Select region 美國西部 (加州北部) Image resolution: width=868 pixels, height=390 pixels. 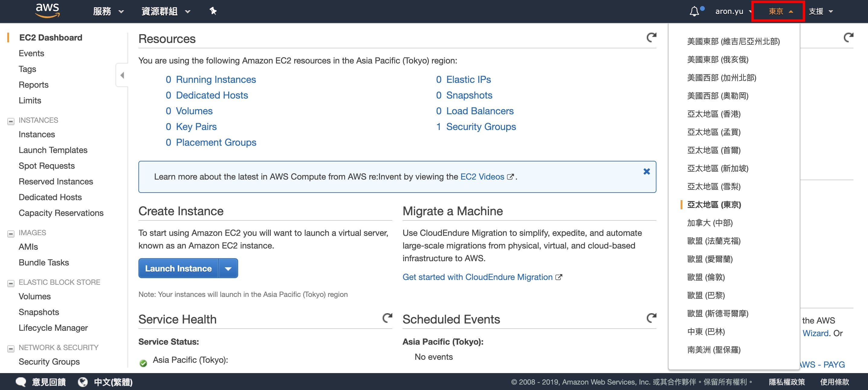tap(722, 78)
